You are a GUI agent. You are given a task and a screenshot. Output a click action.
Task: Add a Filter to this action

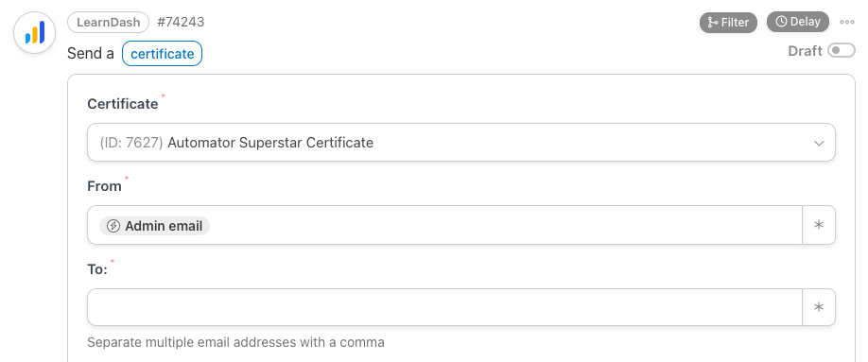click(x=728, y=22)
